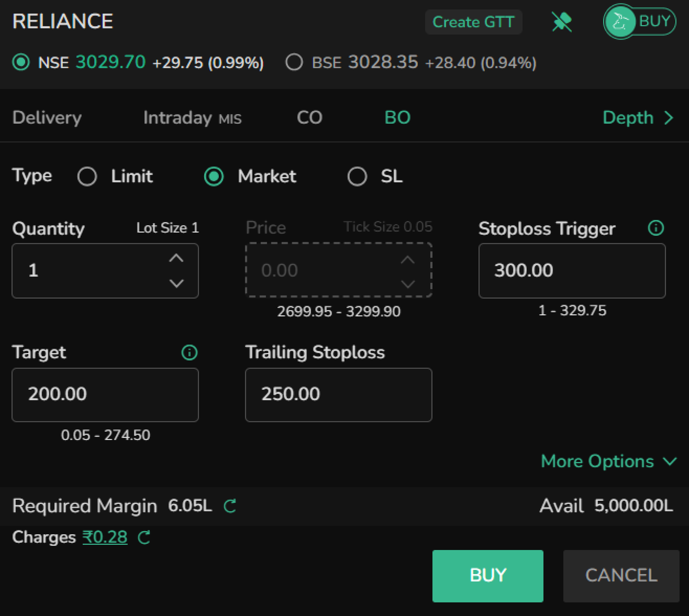Click the disabled Price input field
This screenshot has width=689, height=616.
tap(338, 270)
